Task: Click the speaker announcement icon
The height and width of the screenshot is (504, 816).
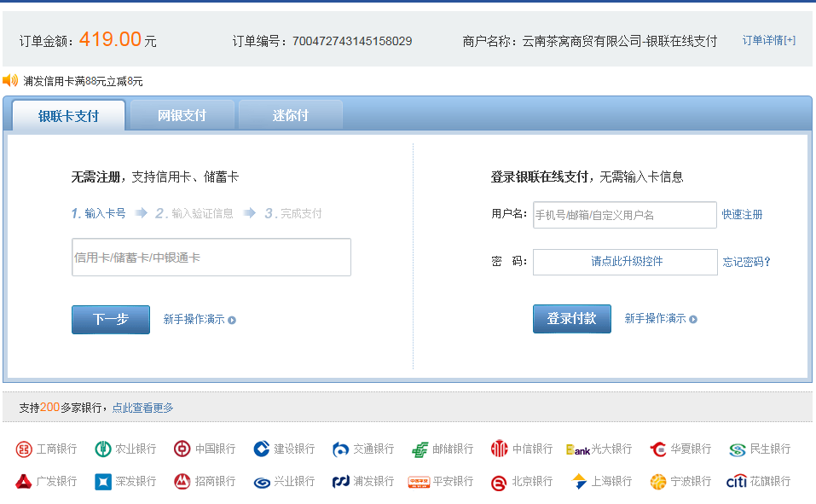Action: tap(10, 81)
